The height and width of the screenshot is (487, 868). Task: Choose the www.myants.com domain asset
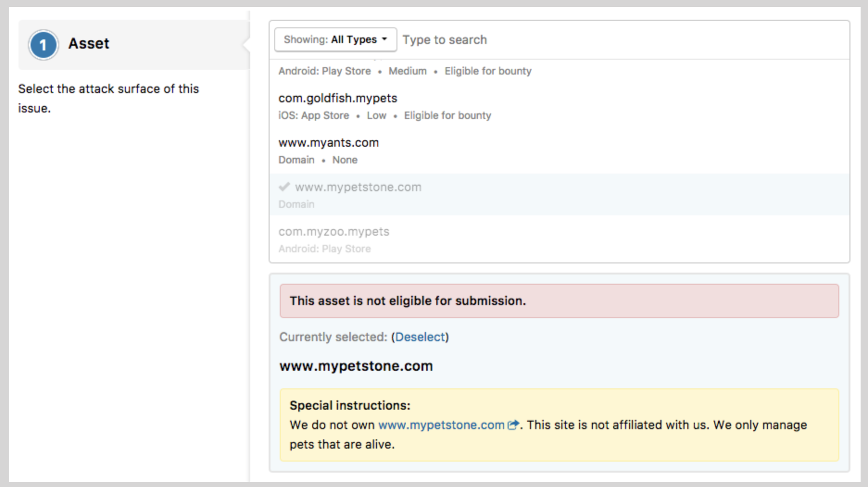(x=328, y=143)
